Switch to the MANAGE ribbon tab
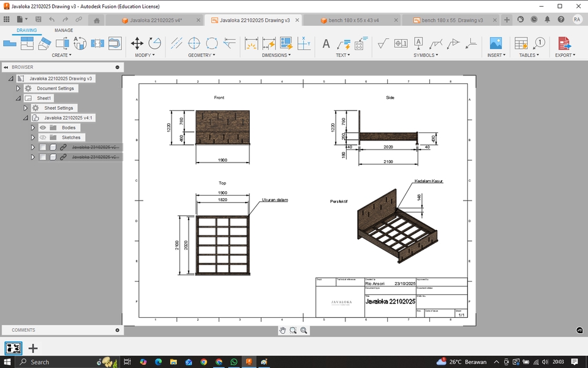This screenshot has width=588, height=368. (64, 31)
